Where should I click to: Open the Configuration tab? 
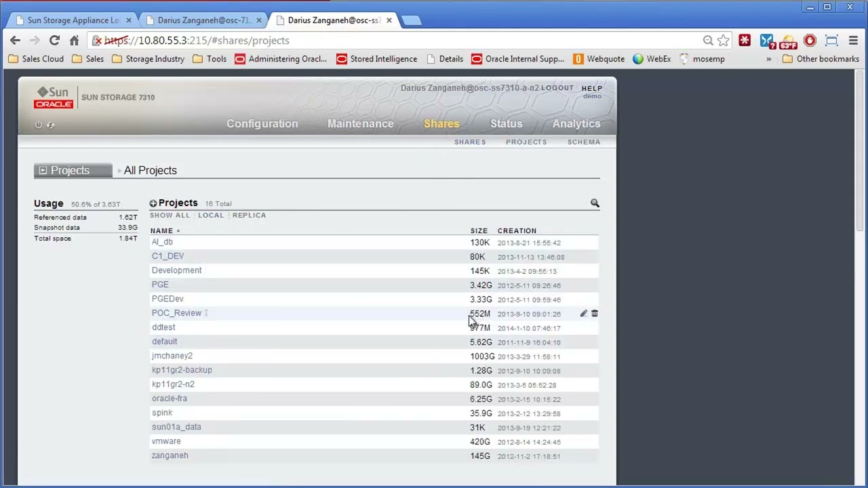[x=262, y=123]
